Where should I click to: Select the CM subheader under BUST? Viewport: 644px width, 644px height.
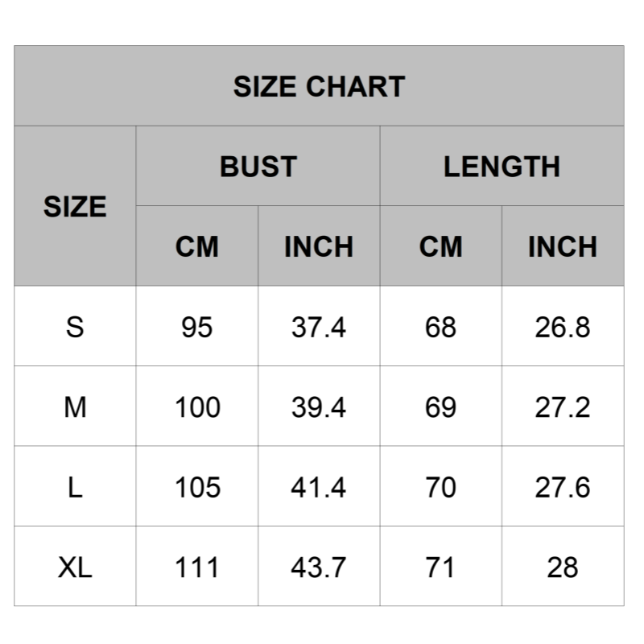197,246
